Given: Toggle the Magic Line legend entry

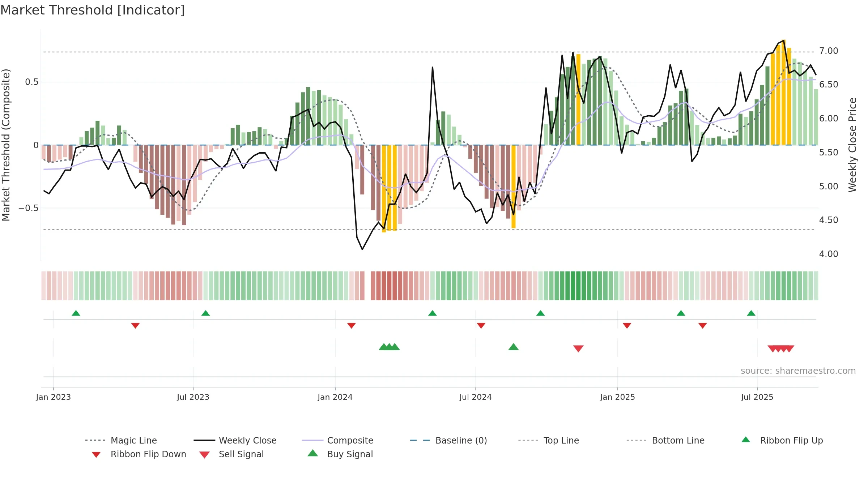Looking at the screenshot, I should point(121,440).
